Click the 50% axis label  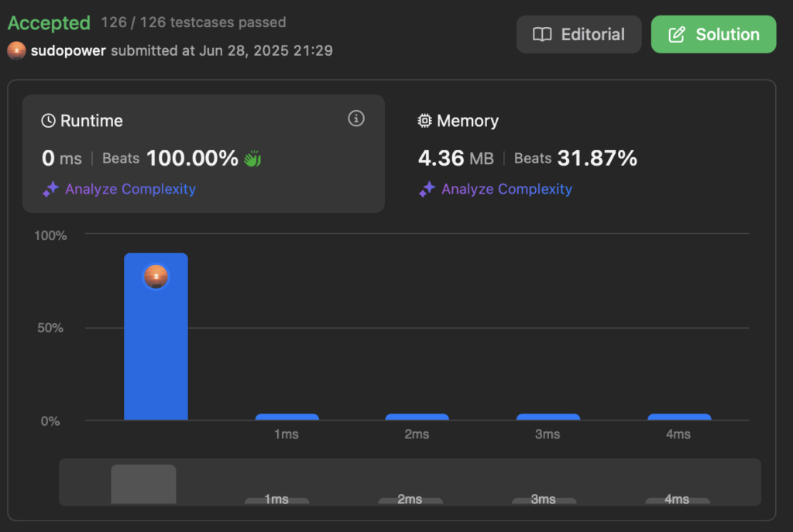pos(50,328)
